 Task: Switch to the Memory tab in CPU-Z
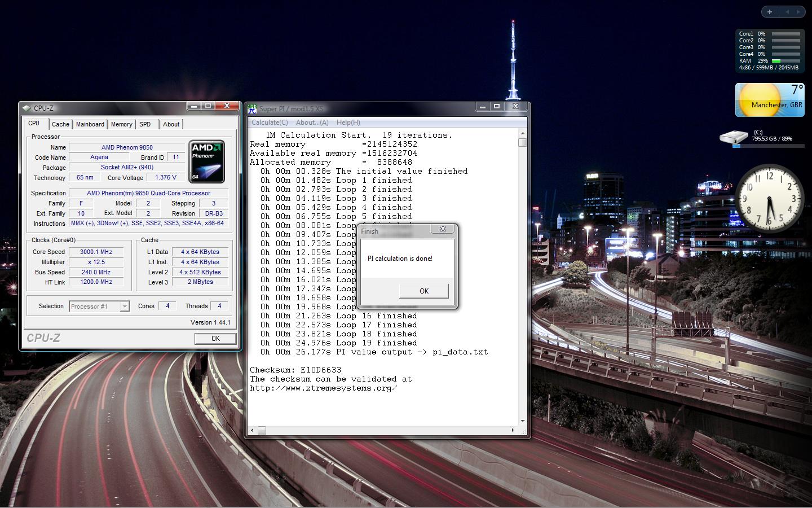121,124
